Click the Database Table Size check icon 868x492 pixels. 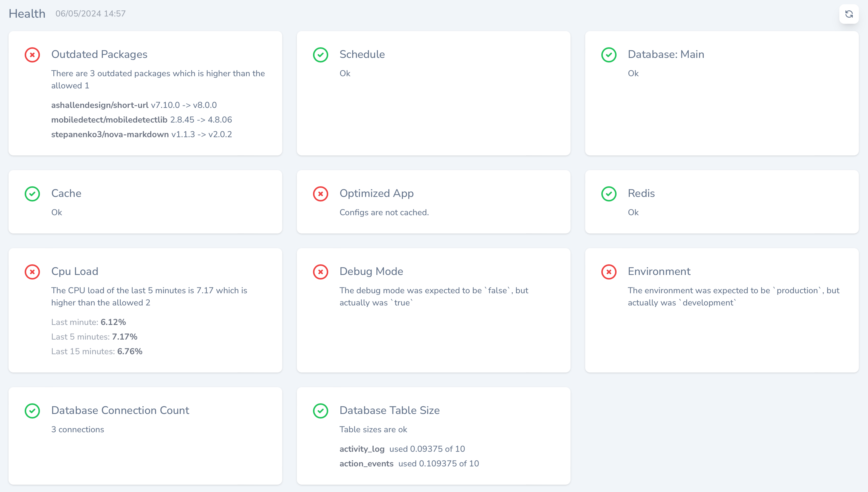click(x=321, y=411)
